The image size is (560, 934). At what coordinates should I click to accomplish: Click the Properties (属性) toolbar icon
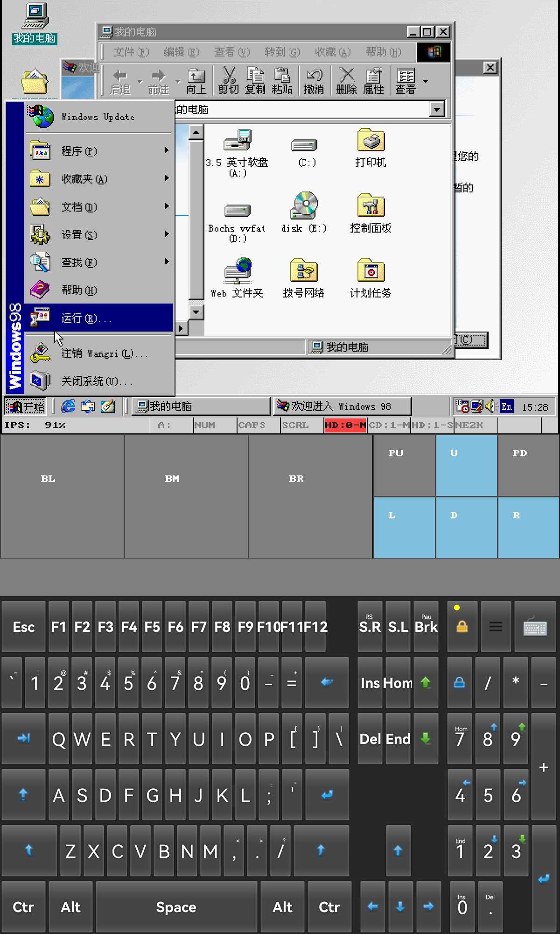tap(373, 80)
